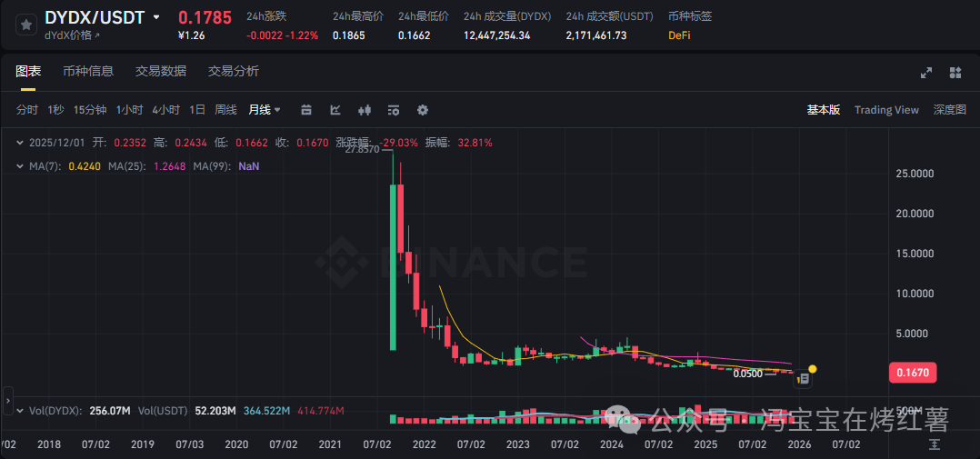Select the 15分钟 interval

[x=90, y=110]
